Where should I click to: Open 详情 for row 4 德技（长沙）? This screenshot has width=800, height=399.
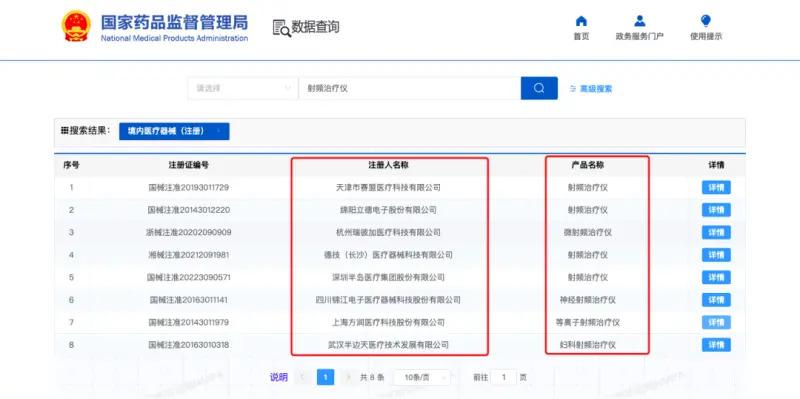click(716, 255)
